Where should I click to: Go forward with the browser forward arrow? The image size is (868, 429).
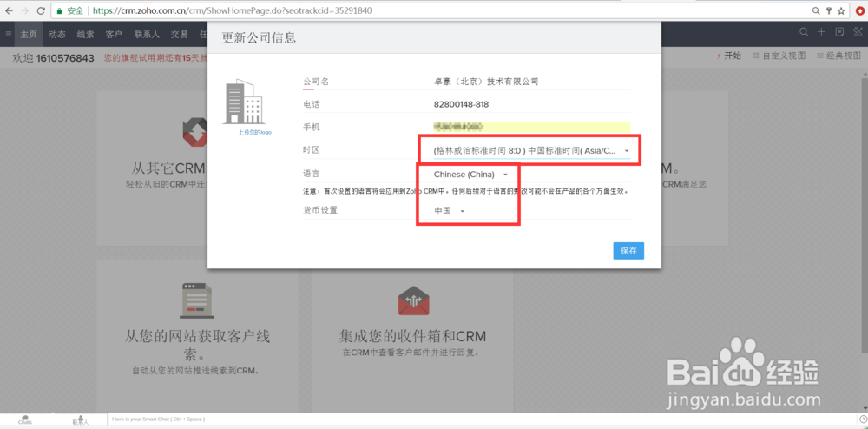pyautogui.click(x=24, y=10)
